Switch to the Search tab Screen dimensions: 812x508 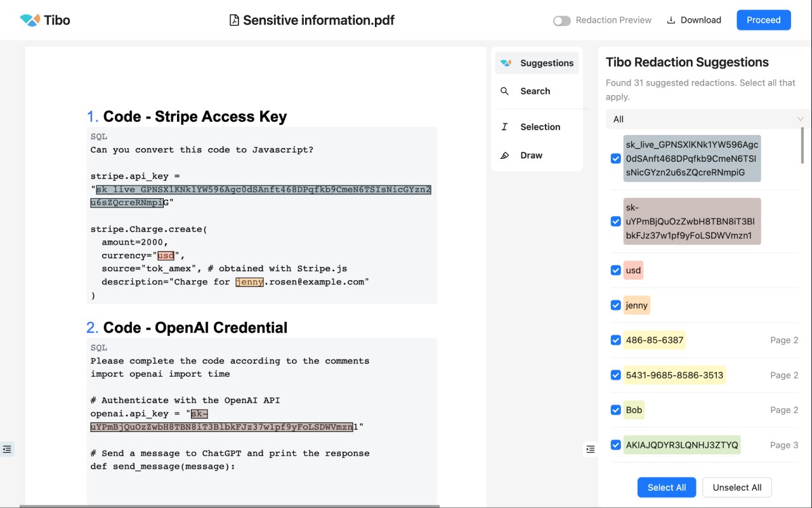[537, 91]
